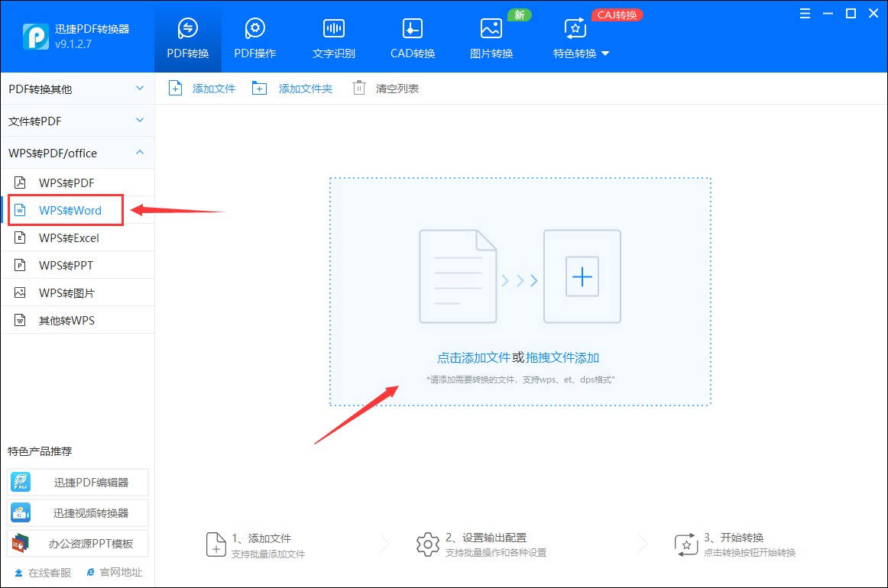Click the 点击添加文件 link
Image resolution: width=888 pixels, height=588 pixels.
point(474,357)
